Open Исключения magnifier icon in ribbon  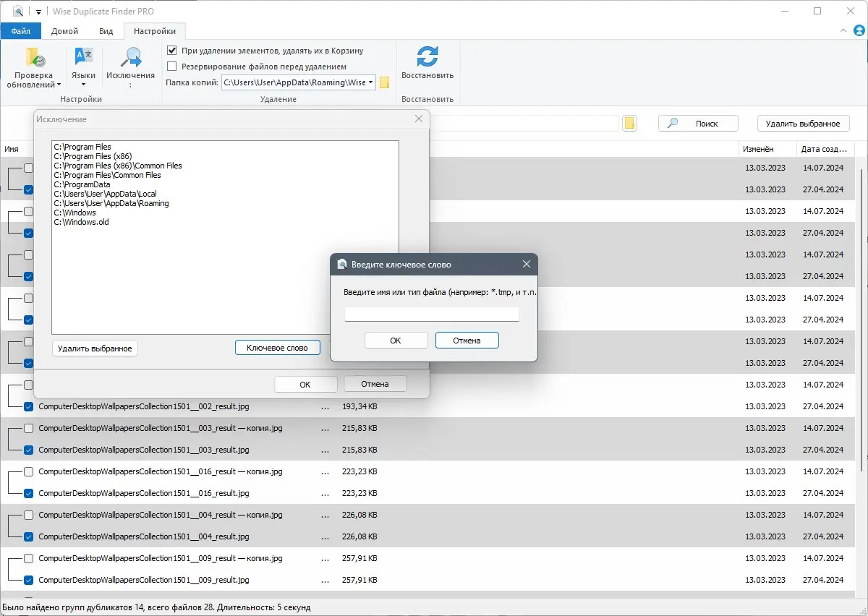click(x=130, y=57)
